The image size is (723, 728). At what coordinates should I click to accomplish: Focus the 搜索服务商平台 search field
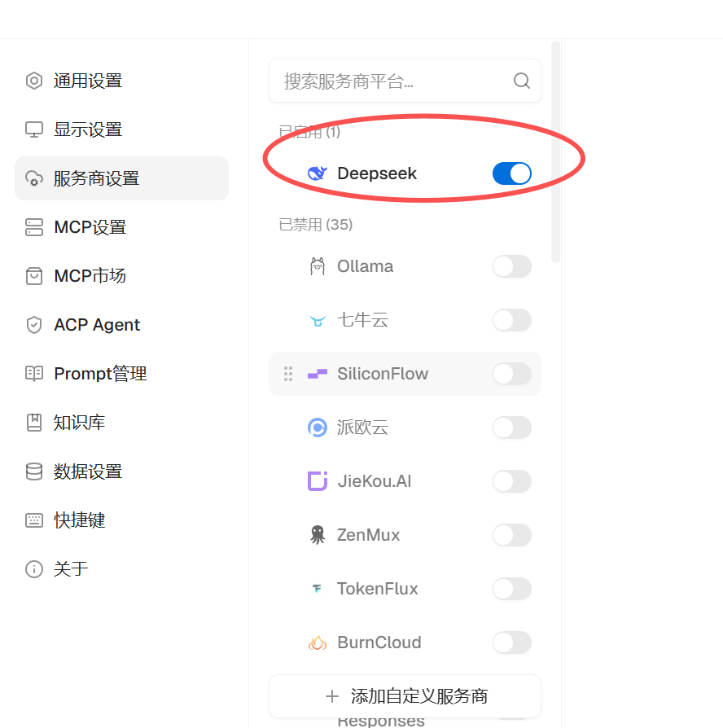tap(405, 81)
